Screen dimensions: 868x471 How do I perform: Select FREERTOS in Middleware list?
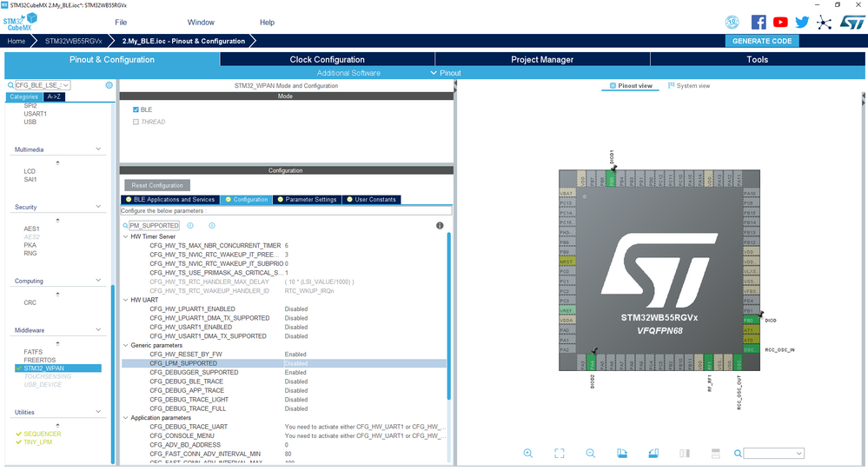(39, 360)
